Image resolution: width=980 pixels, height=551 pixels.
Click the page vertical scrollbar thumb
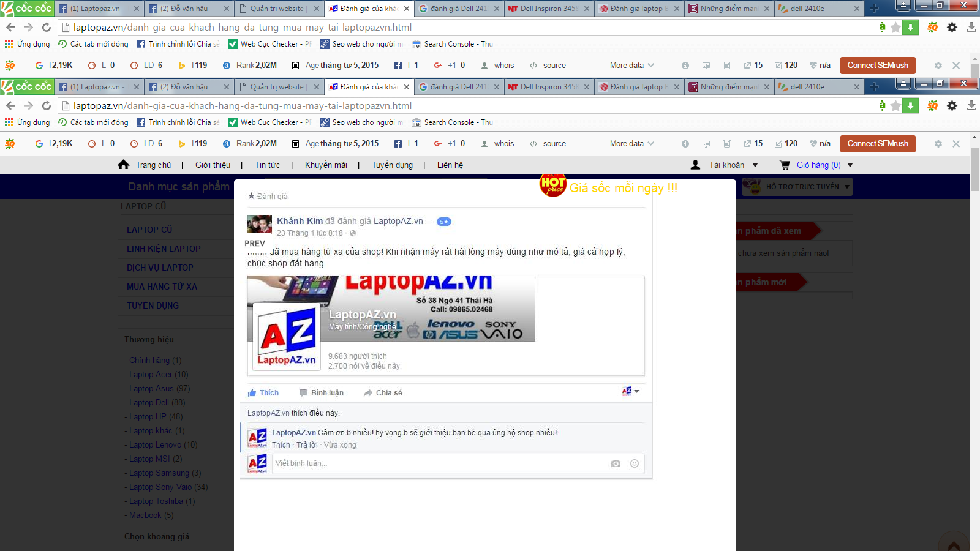(975, 170)
